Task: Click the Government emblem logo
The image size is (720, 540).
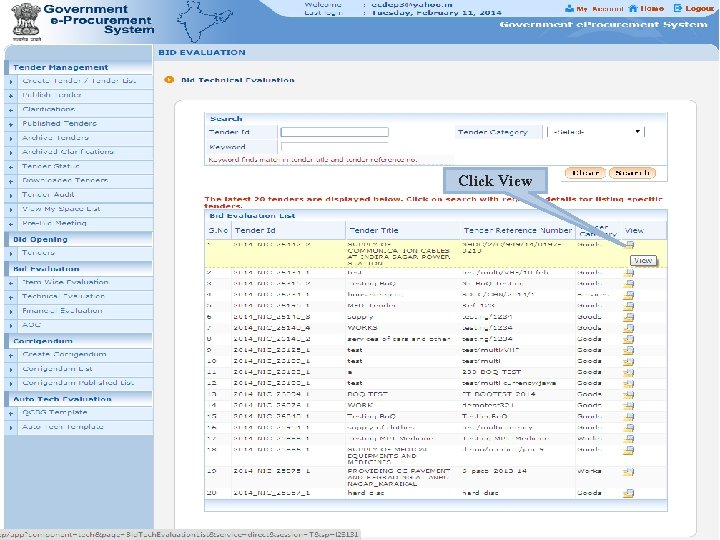Action: click(x=26, y=22)
